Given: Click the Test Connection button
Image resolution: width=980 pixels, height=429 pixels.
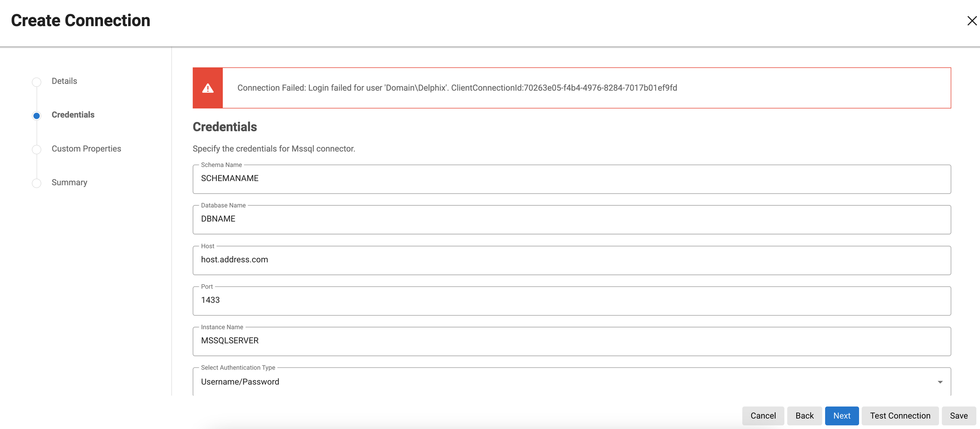Looking at the screenshot, I should pyautogui.click(x=900, y=416).
